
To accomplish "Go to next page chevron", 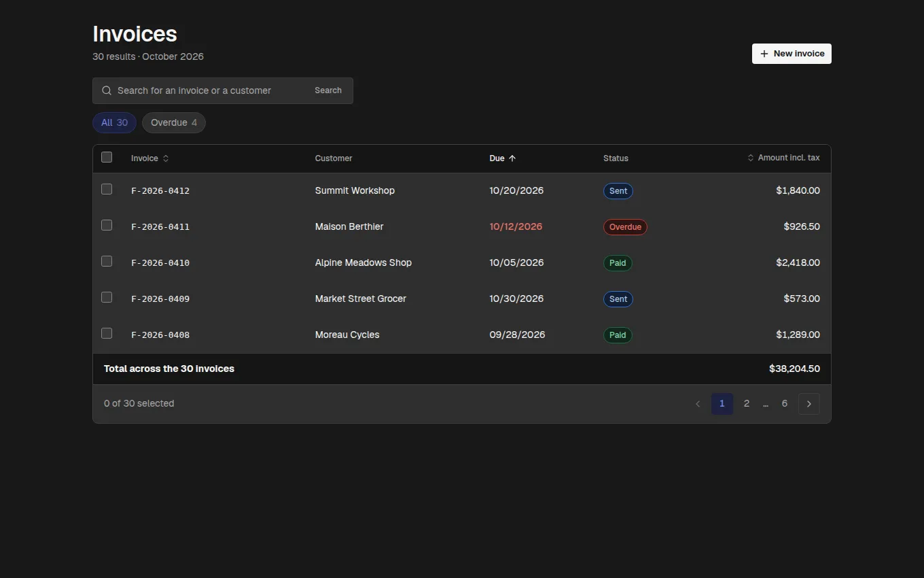I will click(x=808, y=404).
